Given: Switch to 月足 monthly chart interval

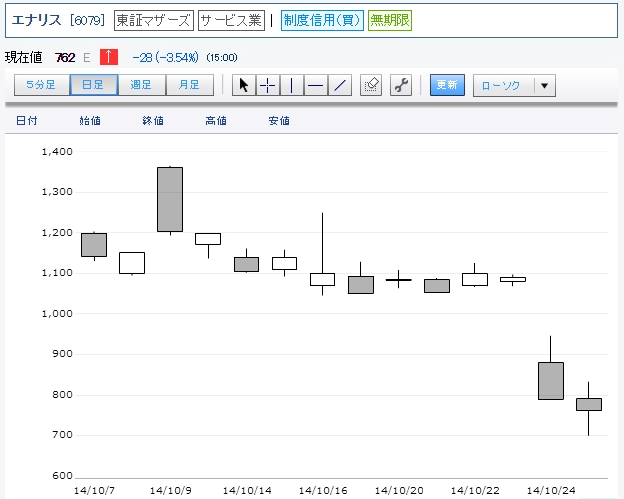Looking at the screenshot, I should [x=189, y=85].
